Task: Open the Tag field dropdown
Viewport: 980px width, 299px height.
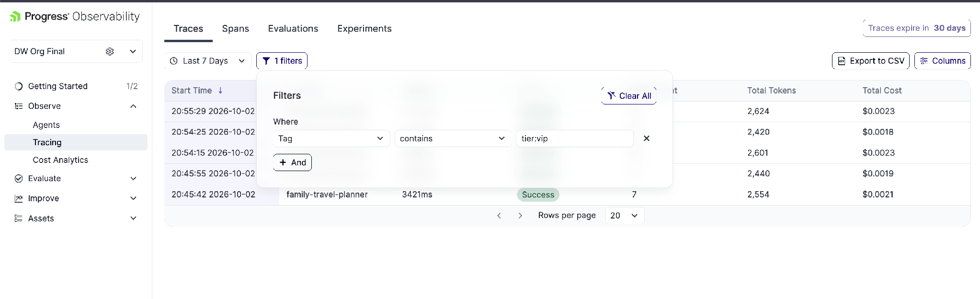Action: (331, 138)
